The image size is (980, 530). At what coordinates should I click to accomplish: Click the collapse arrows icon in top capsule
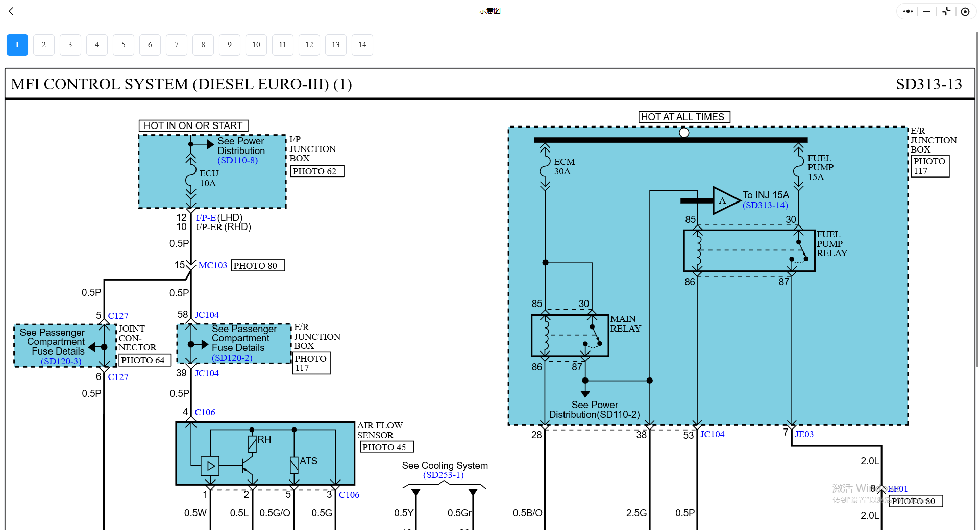pyautogui.click(x=946, y=11)
